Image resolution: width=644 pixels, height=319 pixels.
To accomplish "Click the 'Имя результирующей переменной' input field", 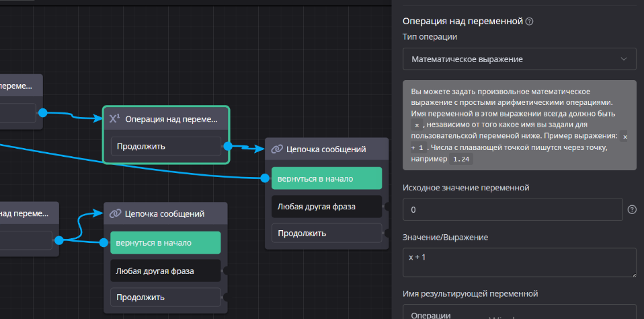I will coord(519,313).
